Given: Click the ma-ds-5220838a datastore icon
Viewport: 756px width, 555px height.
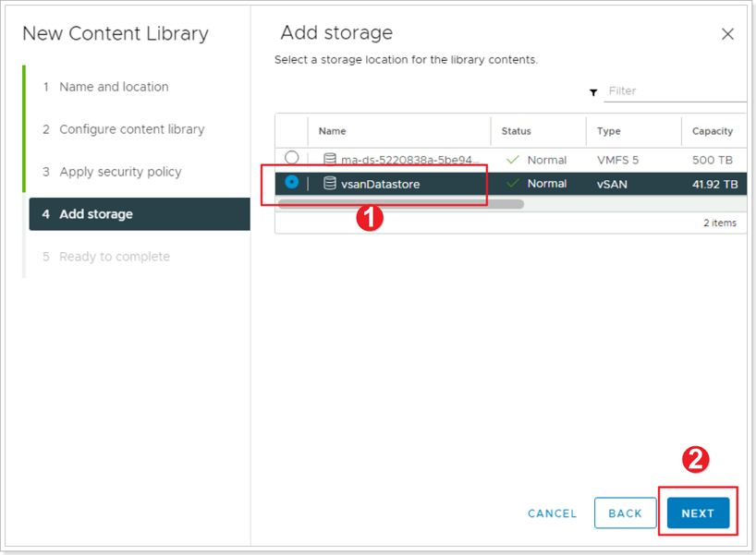Looking at the screenshot, I should click(330, 159).
